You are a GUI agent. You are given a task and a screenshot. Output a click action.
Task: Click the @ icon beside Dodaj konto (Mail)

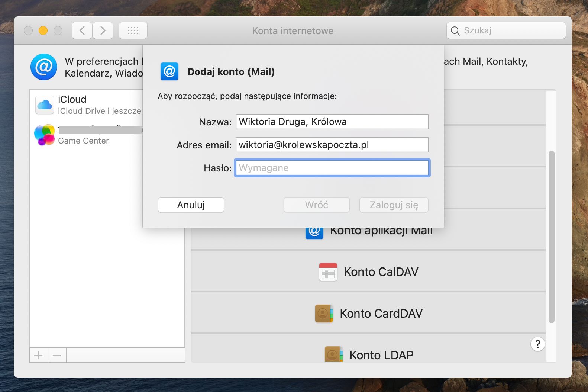coord(169,71)
